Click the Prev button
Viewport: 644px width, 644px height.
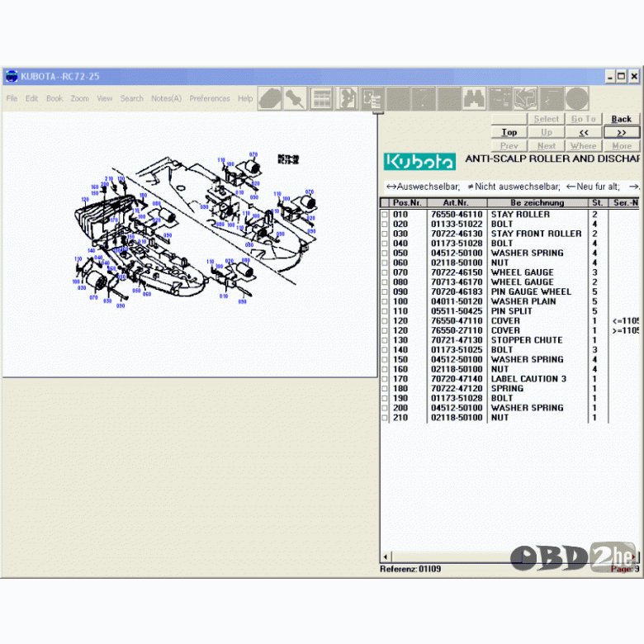[509, 146]
